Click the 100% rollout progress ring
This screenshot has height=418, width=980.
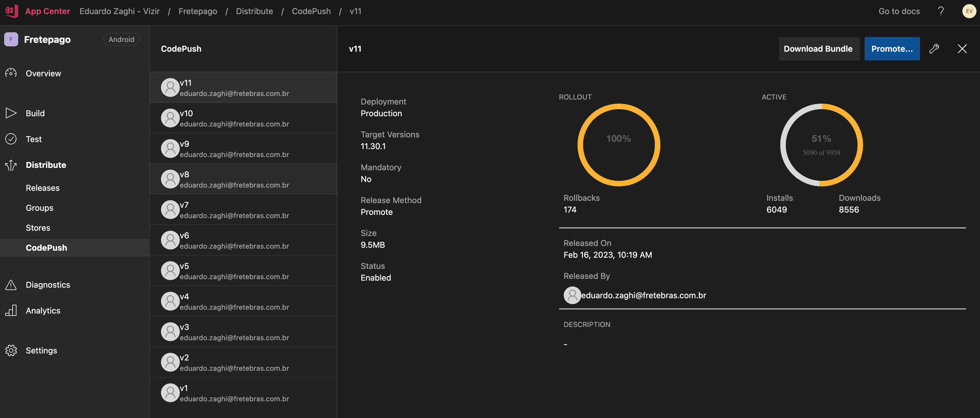[619, 145]
